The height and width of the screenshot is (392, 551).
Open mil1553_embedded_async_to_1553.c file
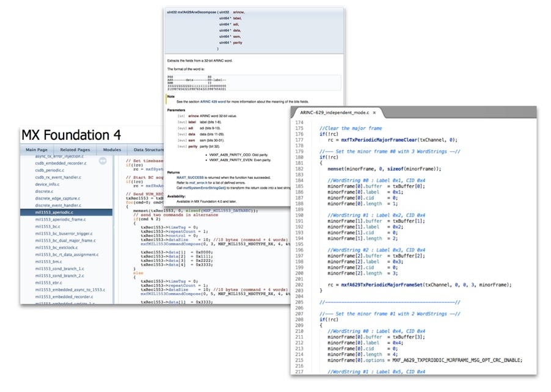(x=70, y=290)
